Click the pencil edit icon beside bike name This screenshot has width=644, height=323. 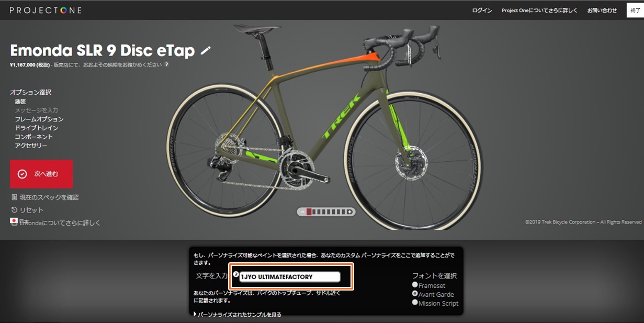[x=206, y=50]
